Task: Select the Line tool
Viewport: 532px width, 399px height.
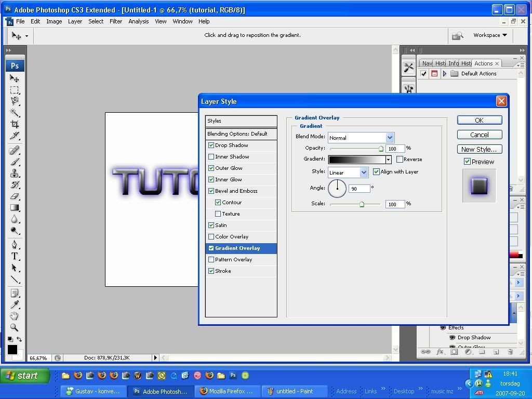Action: [x=14, y=279]
